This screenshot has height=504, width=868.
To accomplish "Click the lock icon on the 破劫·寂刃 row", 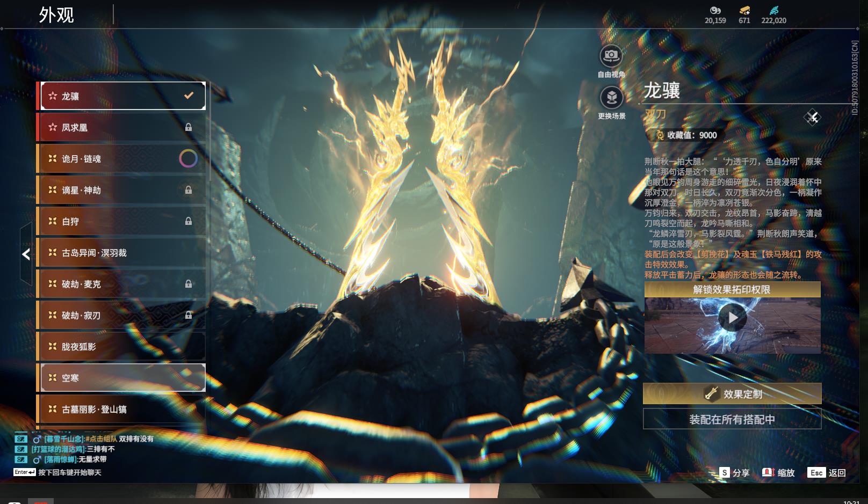I will click(x=189, y=315).
